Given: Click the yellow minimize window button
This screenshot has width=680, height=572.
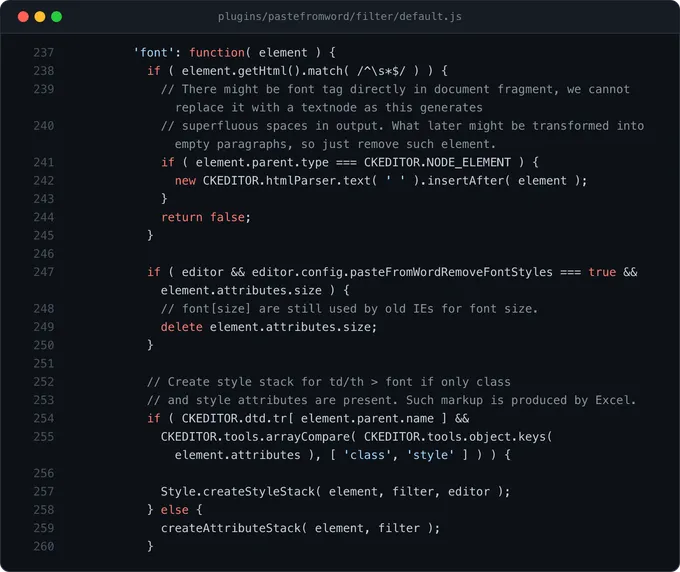Looking at the screenshot, I should (x=40, y=17).
